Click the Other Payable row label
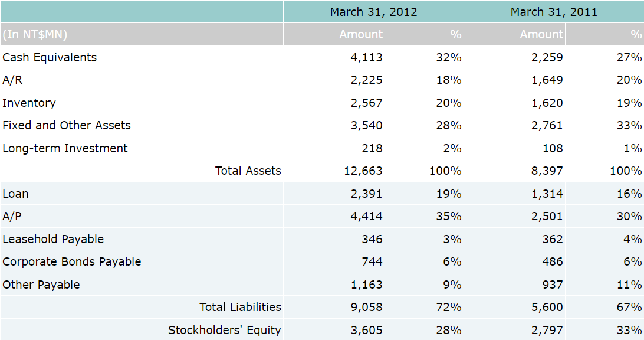The image size is (644, 340). click(41, 285)
